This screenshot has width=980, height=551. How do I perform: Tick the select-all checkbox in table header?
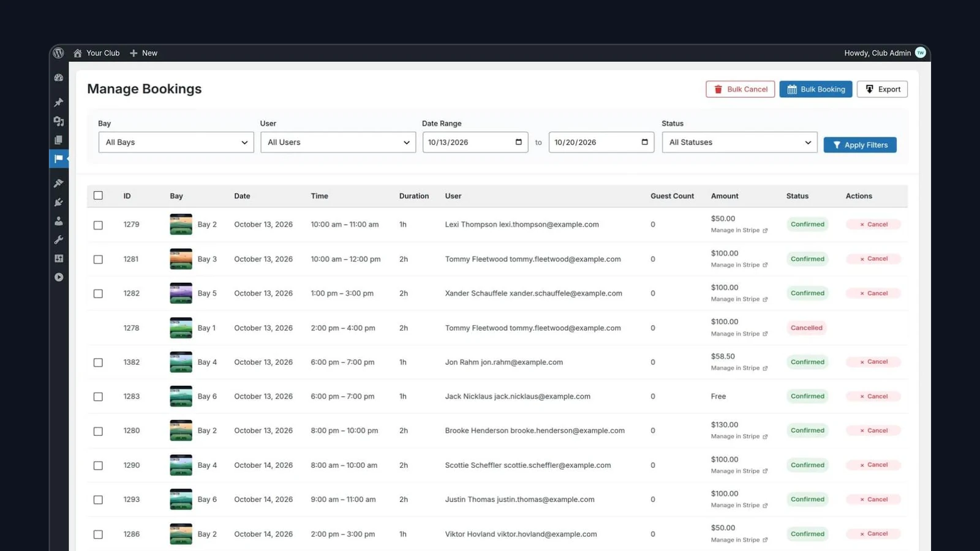(x=98, y=196)
